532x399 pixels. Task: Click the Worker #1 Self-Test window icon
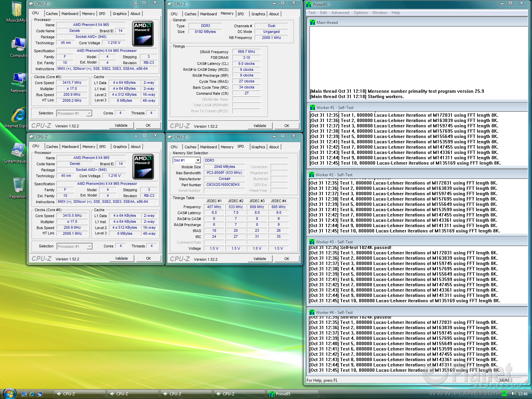click(312, 108)
